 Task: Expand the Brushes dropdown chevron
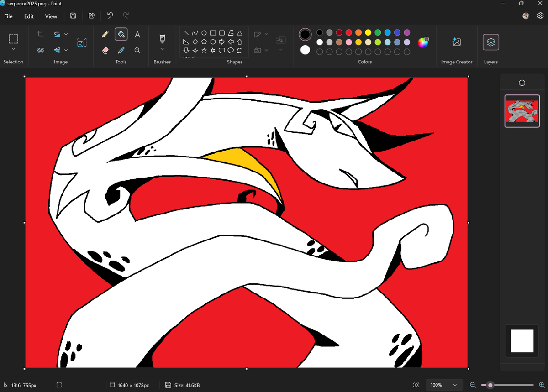(x=162, y=49)
